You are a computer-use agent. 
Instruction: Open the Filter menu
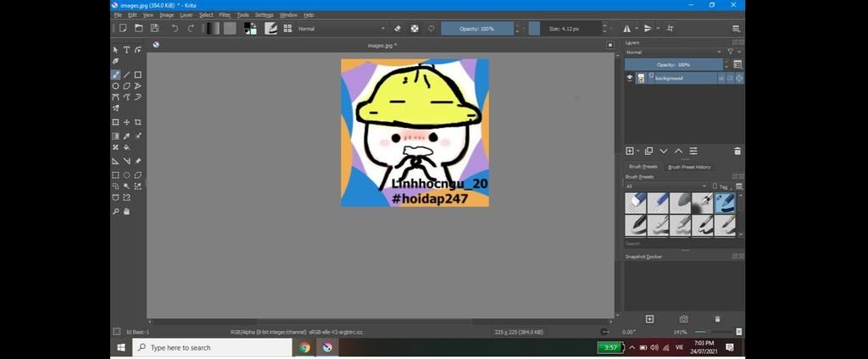pyautogui.click(x=225, y=15)
